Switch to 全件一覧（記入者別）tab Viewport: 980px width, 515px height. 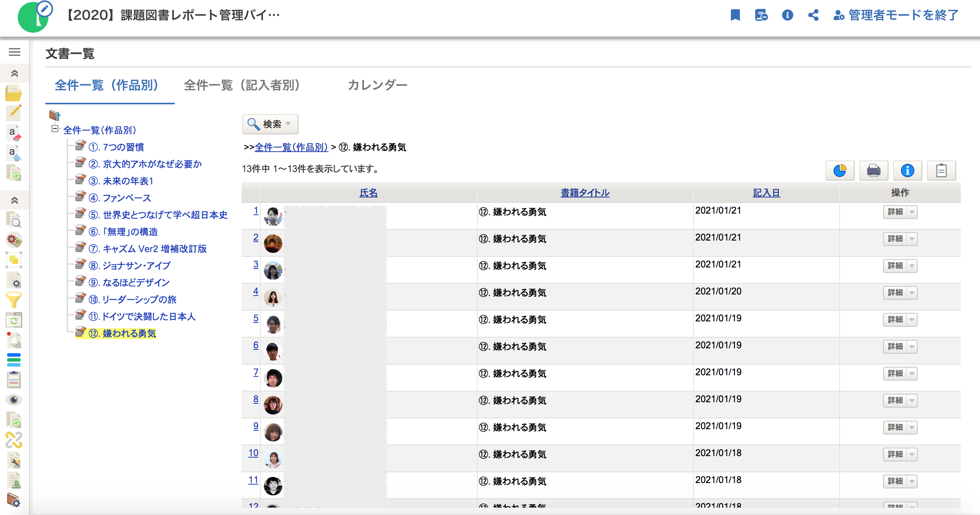coord(242,85)
